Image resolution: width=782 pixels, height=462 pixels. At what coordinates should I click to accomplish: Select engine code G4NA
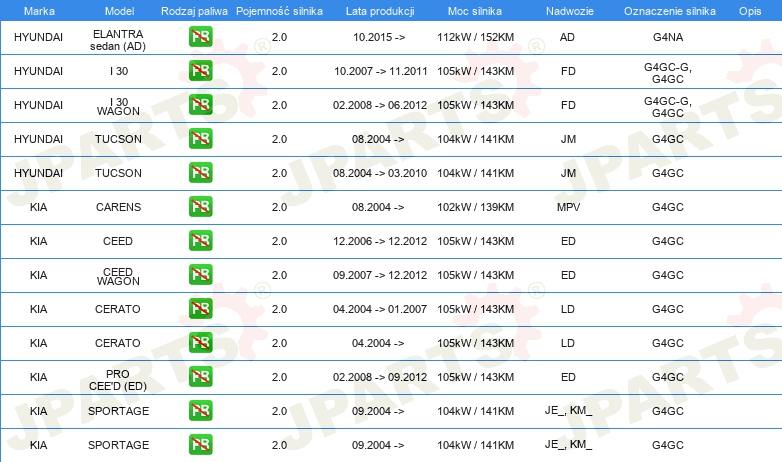(668, 37)
